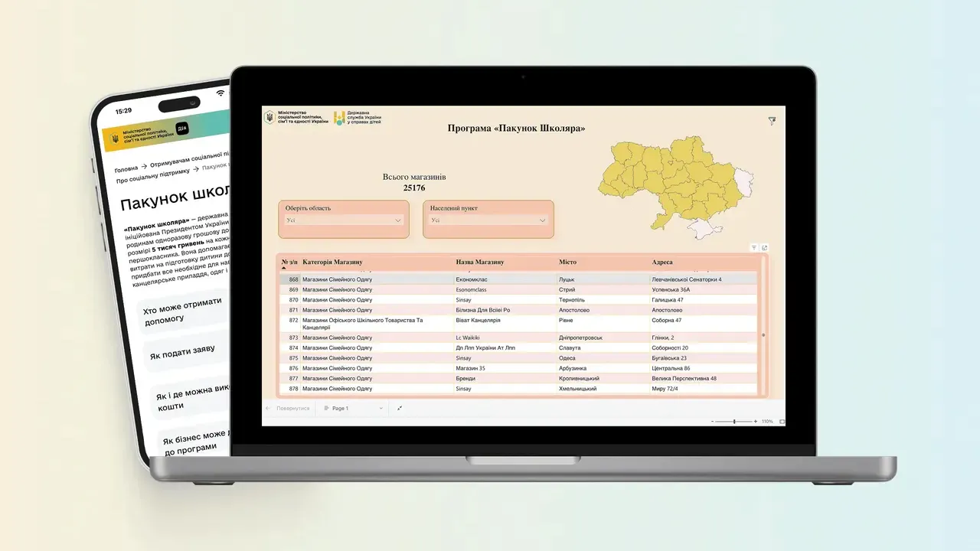980x551 pixels.
Task: Open the Населений пункт dropdown
Action: point(488,220)
